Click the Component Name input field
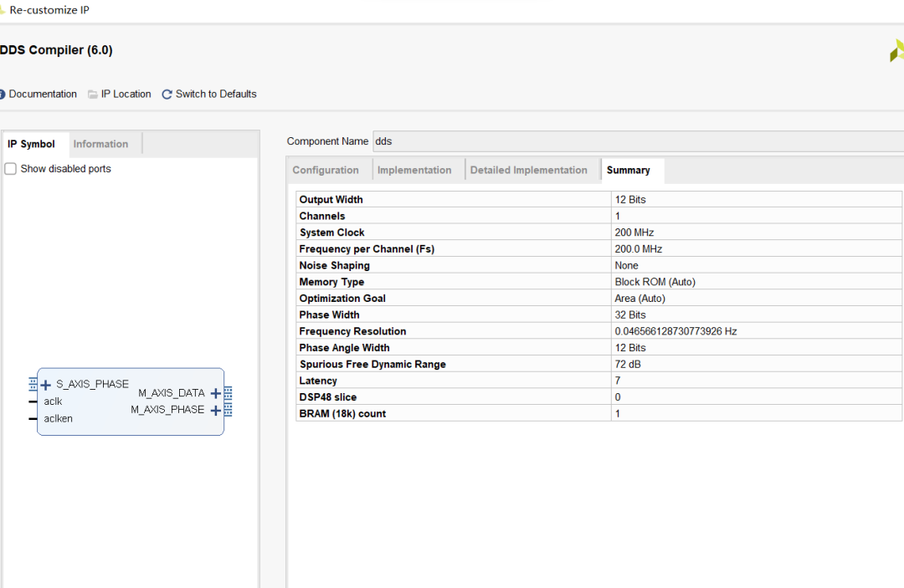The image size is (904, 588). (638, 141)
